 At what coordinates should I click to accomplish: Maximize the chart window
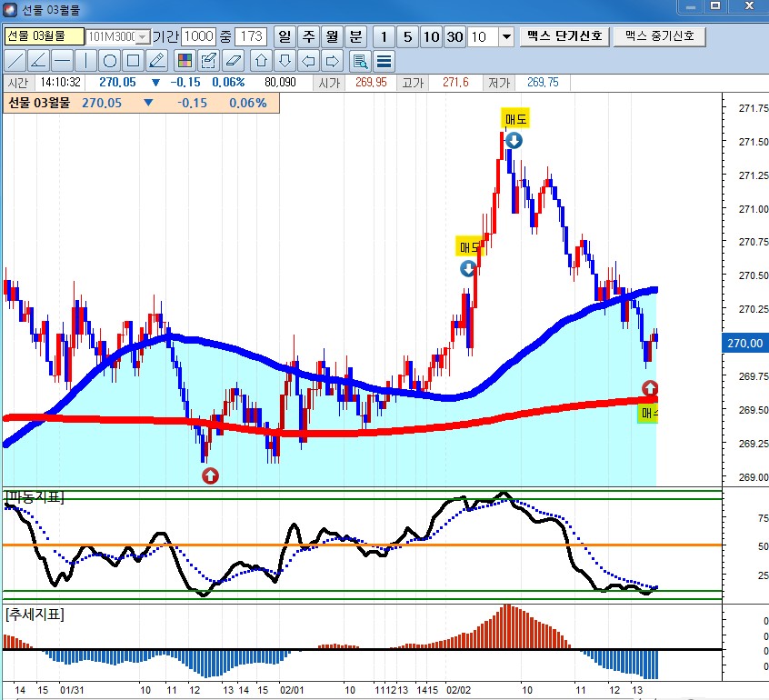tap(715, 5)
